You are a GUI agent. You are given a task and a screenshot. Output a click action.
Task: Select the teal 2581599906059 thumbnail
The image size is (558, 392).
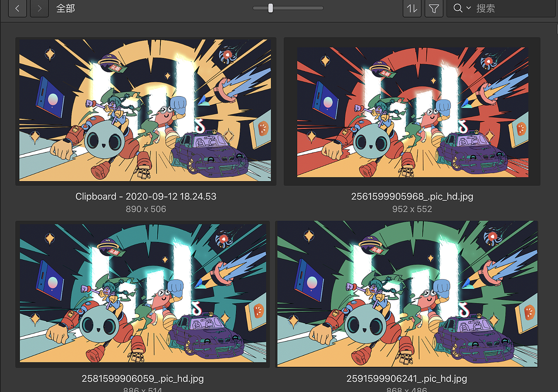(x=143, y=294)
